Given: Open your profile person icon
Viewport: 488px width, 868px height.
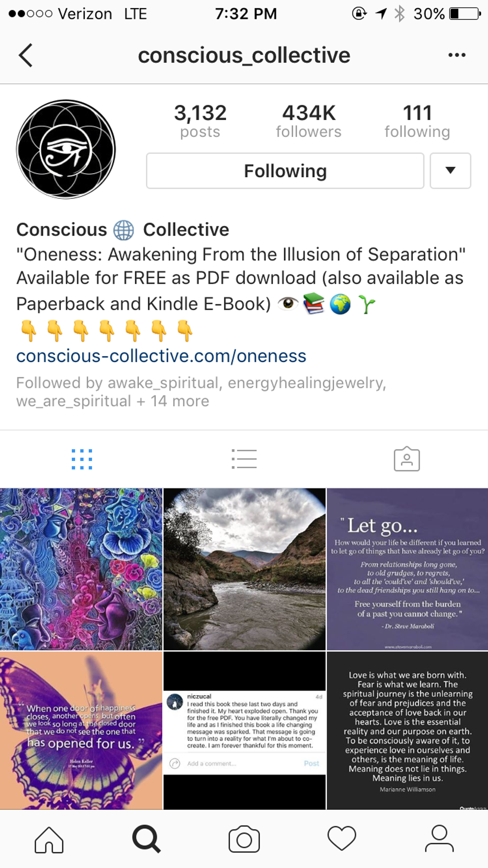Looking at the screenshot, I should [439, 839].
